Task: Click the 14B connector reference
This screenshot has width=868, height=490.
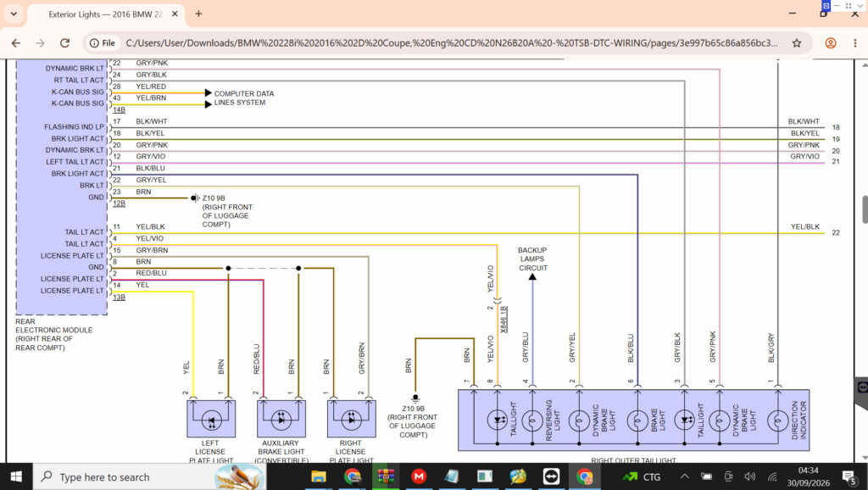Action: [x=119, y=109]
